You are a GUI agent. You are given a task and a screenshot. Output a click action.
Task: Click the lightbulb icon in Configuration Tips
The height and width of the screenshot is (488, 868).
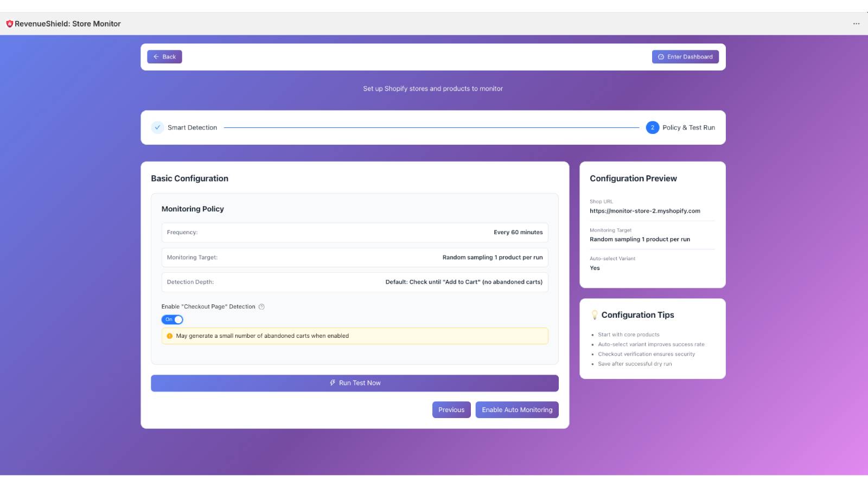point(595,314)
